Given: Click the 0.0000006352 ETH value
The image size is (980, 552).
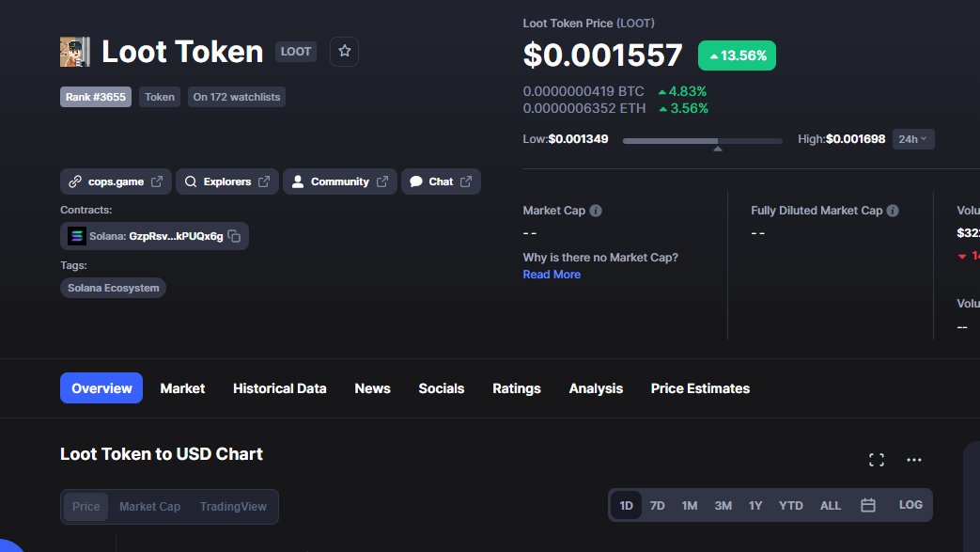Looking at the screenshot, I should click(x=584, y=108).
